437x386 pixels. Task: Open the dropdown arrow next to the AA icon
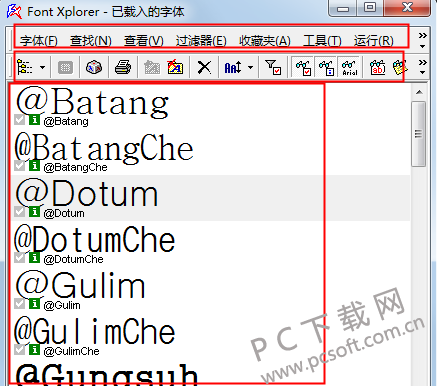pos(250,67)
